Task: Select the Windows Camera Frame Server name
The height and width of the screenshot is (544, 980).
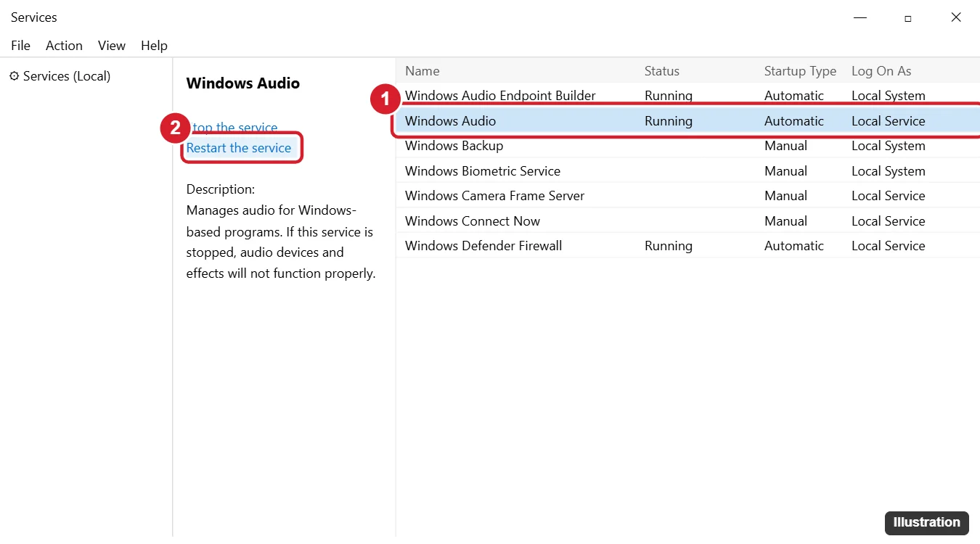Action: click(x=495, y=196)
